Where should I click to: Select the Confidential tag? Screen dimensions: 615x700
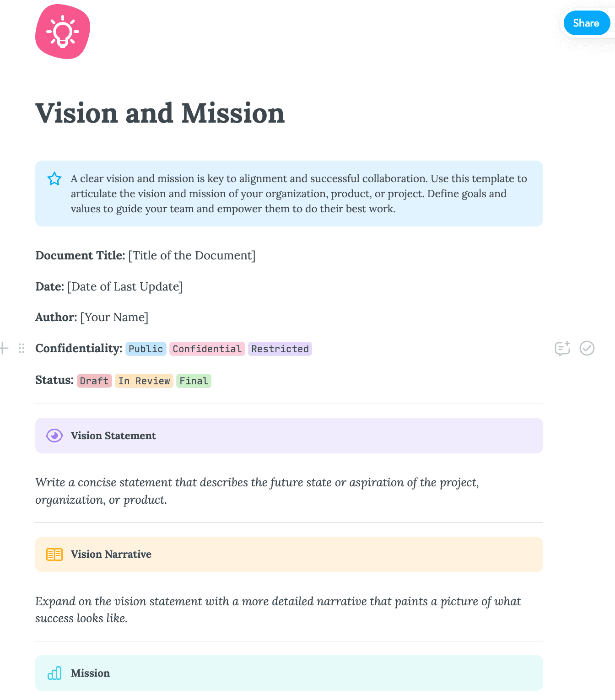(207, 349)
